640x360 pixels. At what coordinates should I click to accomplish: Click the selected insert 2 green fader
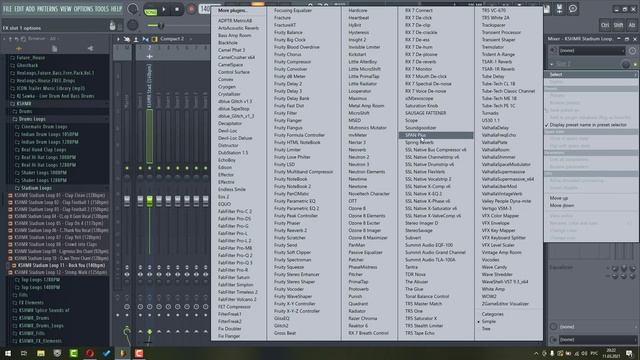point(149,200)
